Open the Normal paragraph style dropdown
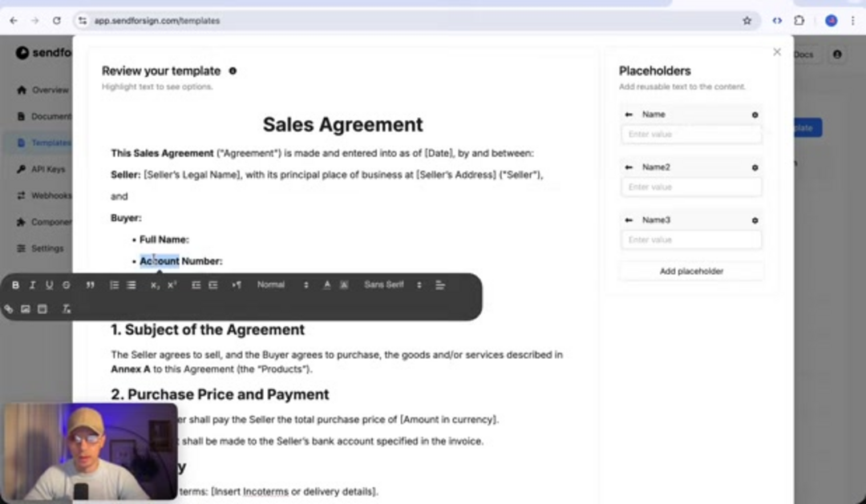This screenshot has width=866, height=504. coord(277,284)
